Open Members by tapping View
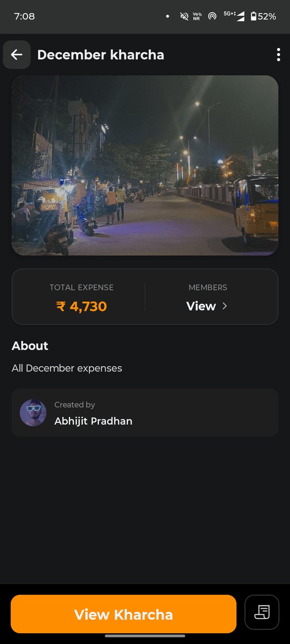The height and width of the screenshot is (644, 290). point(201,306)
